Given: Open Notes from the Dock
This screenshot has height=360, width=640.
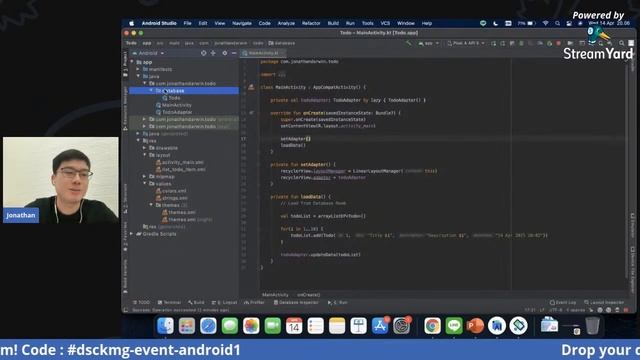Looking at the screenshot, I should tap(337, 326).
